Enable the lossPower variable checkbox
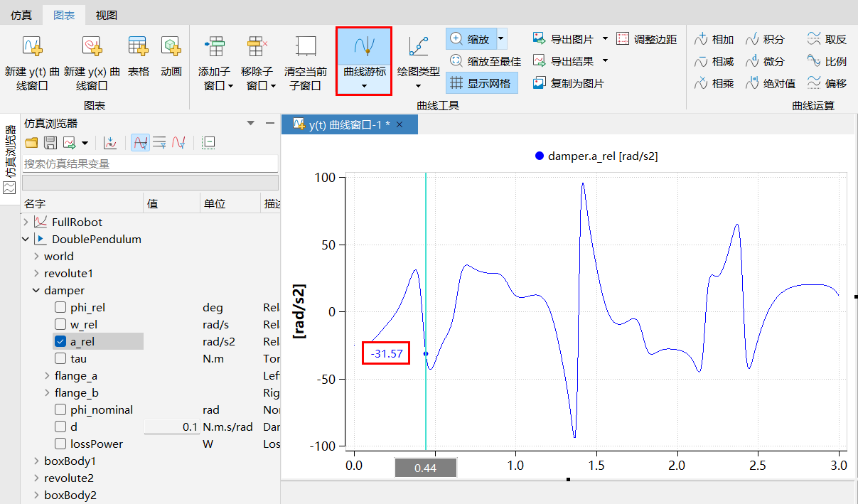 coord(60,444)
